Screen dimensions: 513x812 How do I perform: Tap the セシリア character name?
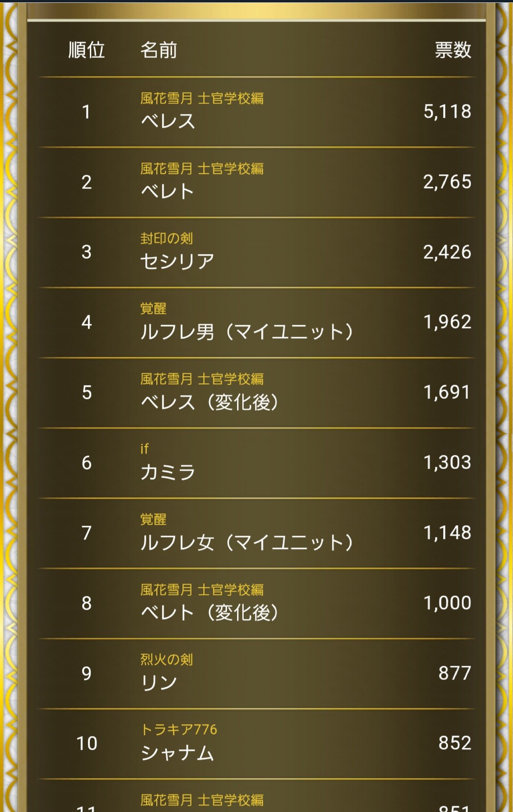click(177, 261)
